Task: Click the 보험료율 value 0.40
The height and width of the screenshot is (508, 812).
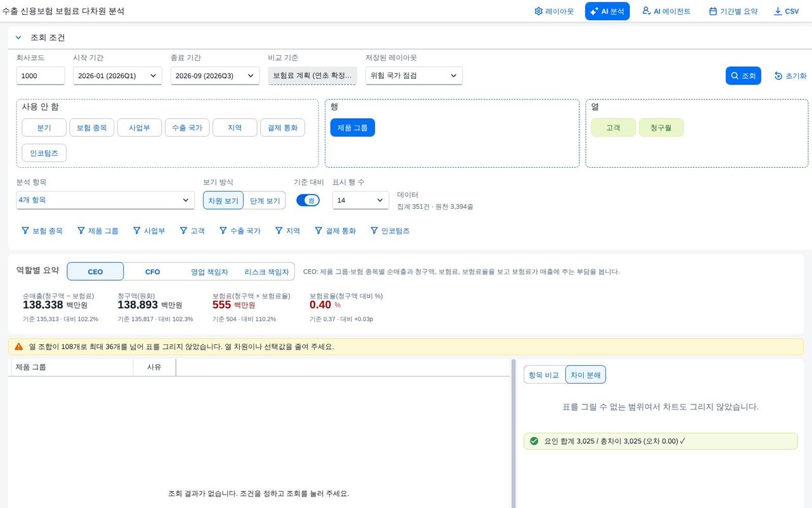Action: click(x=320, y=305)
